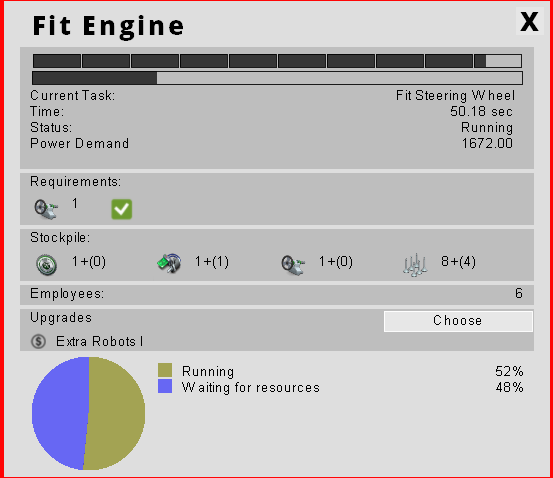Click the blue slice of the pie chart
The width and height of the screenshot is (553, 478).
[60, 413]
